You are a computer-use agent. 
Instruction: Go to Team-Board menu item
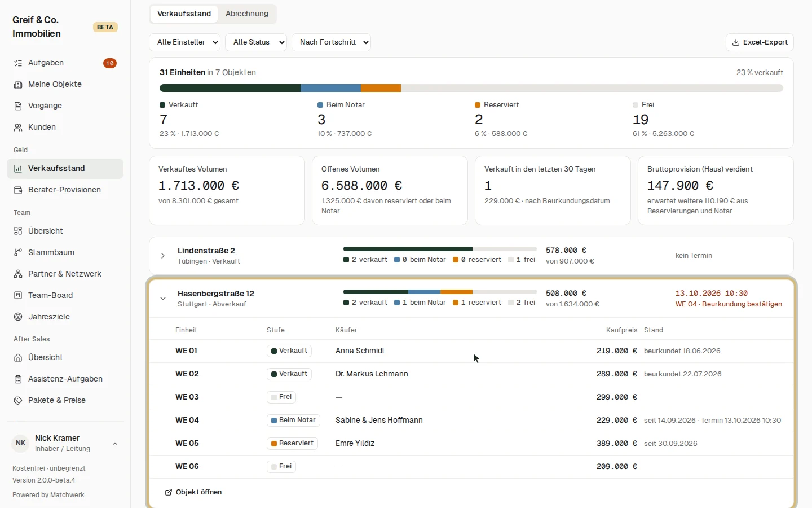click(x=65, y=295)
